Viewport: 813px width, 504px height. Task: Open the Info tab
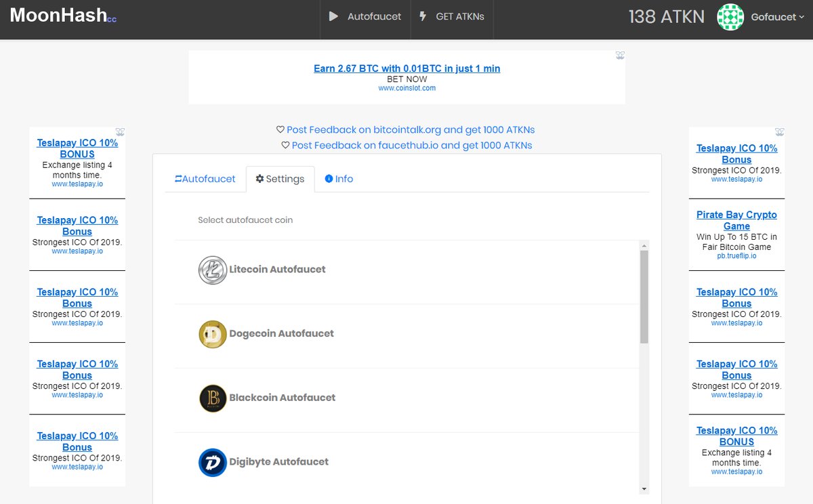[338, 178]
